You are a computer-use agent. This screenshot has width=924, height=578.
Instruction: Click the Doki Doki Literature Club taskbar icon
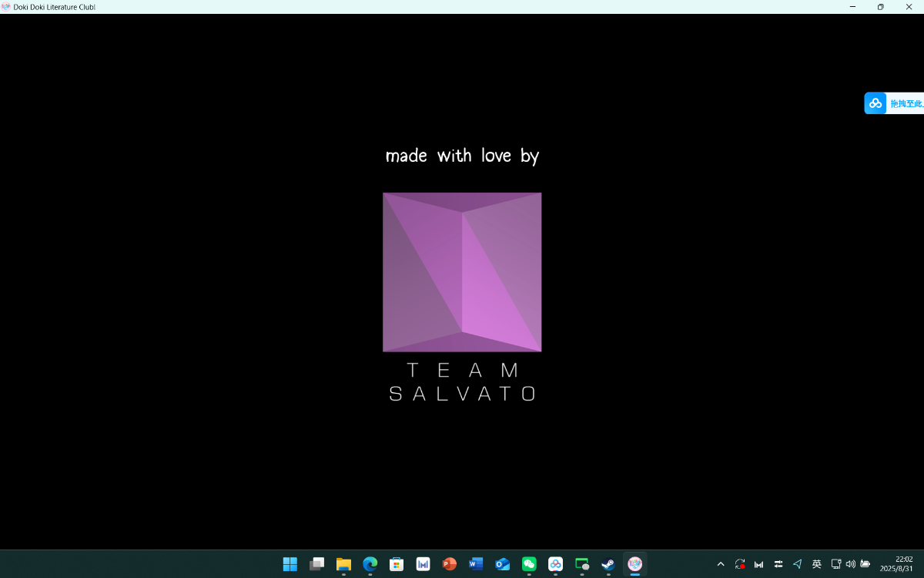[634, 564]
